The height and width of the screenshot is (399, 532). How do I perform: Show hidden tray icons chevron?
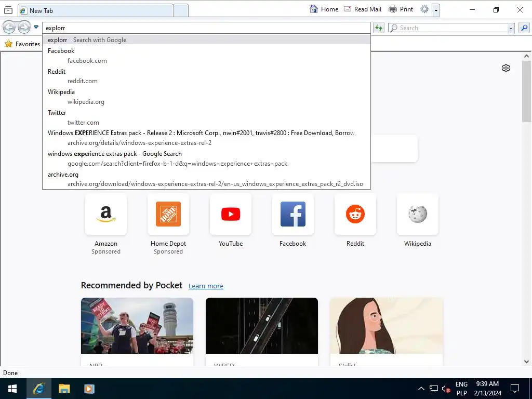(x=421, y=389)
